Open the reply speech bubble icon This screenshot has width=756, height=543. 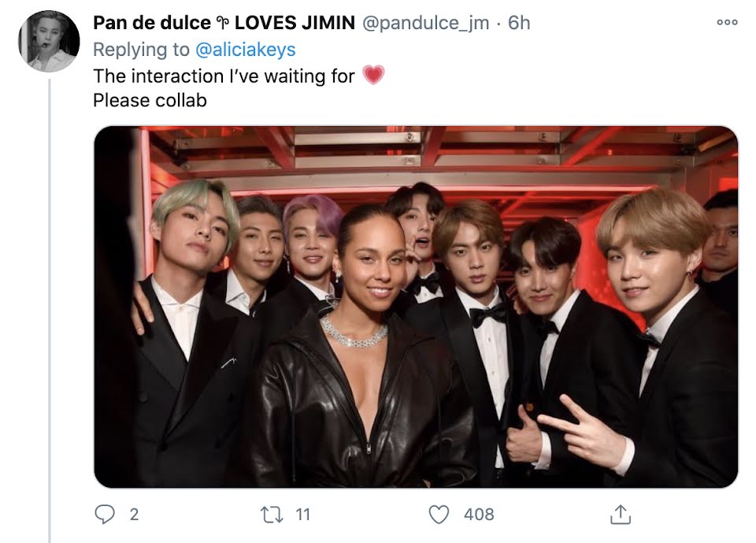(x=105, y=515)
